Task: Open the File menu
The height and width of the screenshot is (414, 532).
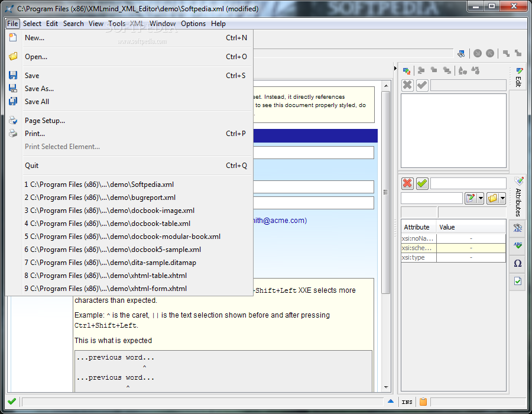Action: (12, 24)
